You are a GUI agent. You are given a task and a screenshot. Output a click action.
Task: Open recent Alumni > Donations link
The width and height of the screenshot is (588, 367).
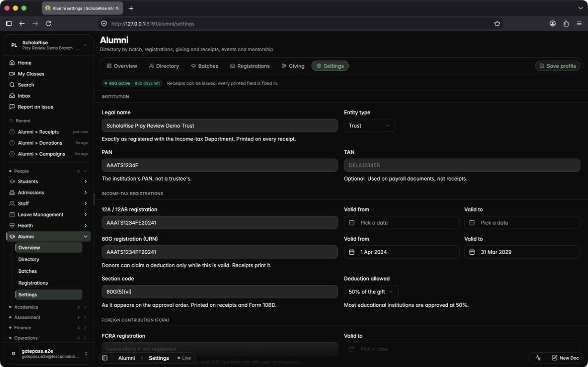click(x=48, y=143)
